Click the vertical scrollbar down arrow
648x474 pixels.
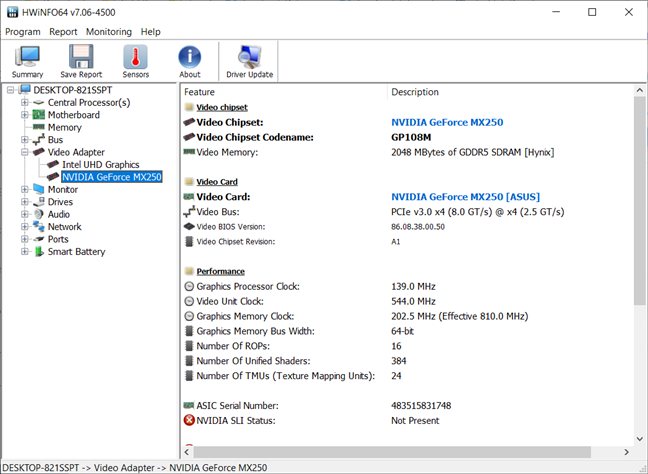pos(639,439)
